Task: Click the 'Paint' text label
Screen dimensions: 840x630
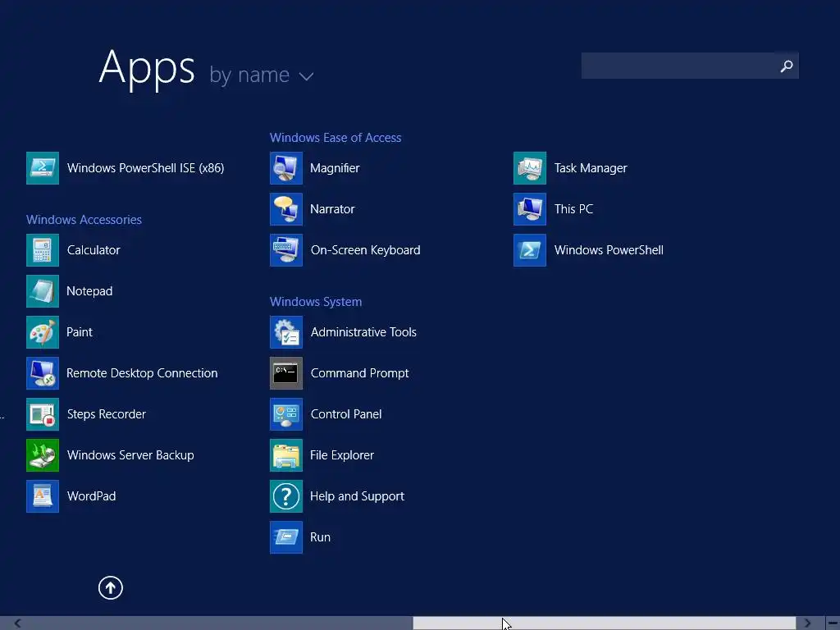Action: tap(80, 332)
